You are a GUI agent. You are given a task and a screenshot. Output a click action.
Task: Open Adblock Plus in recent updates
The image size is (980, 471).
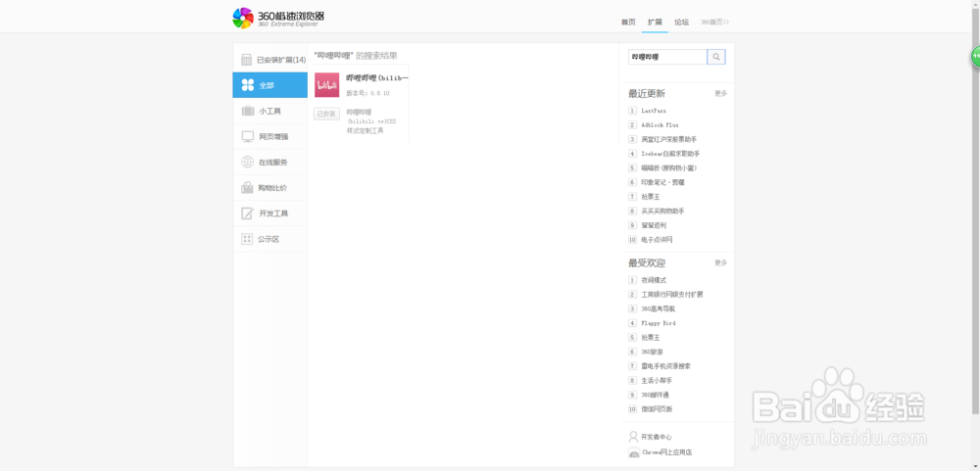click(x=660, y=125)
